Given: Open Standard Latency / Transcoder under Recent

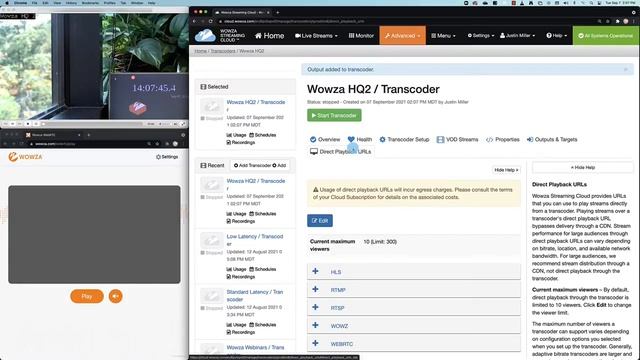Looking at the screenshot, I should pos(255,296).
